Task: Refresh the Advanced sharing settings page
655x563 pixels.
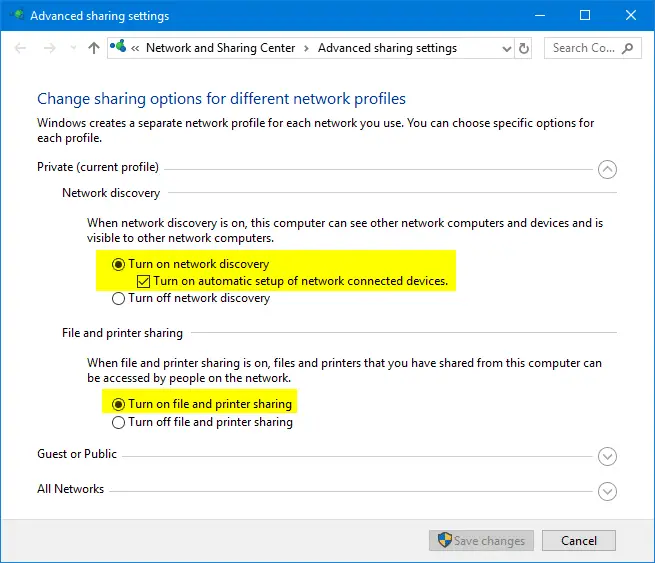Action: point(523,48)
